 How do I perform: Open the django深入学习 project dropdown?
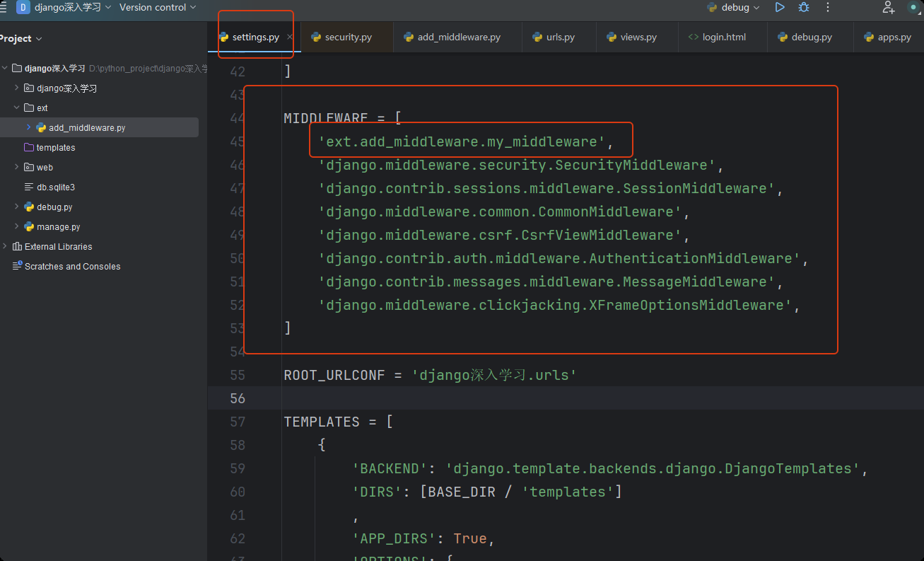pyautogui.click(x=73, y=7)
